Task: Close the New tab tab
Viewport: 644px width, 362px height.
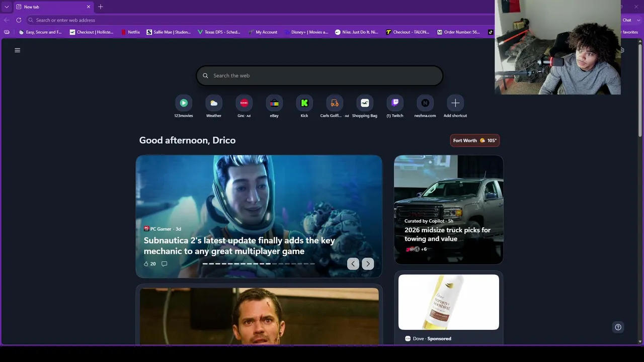Action: [89, 7]
